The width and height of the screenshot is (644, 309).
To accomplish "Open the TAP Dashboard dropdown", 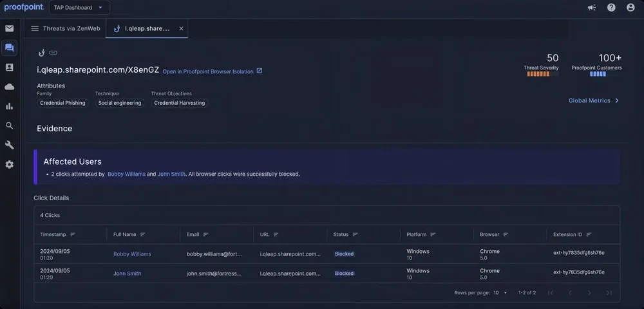I will (x=79, y=7).
